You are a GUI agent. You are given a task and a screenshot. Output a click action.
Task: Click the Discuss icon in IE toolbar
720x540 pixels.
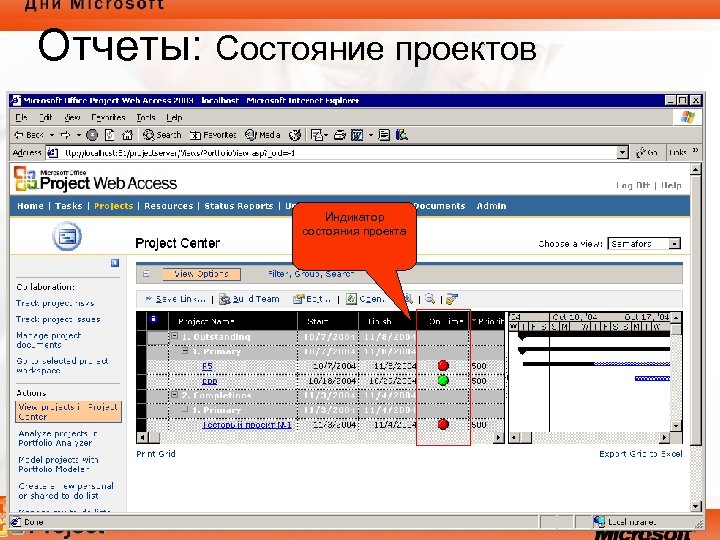[x=384, y=135]
